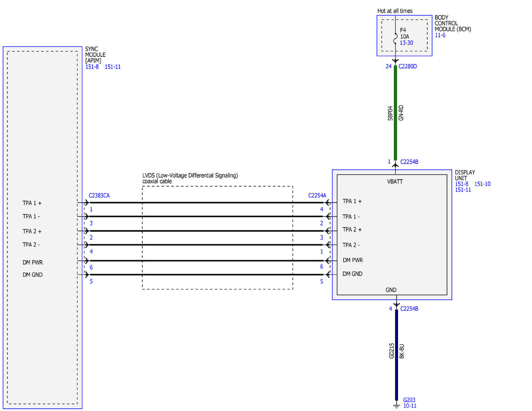The width and height of the screenshot is (532, 411).
Task: Click pin 4 on C2254A's TPA 1 + line
Action: click(322, 209)
